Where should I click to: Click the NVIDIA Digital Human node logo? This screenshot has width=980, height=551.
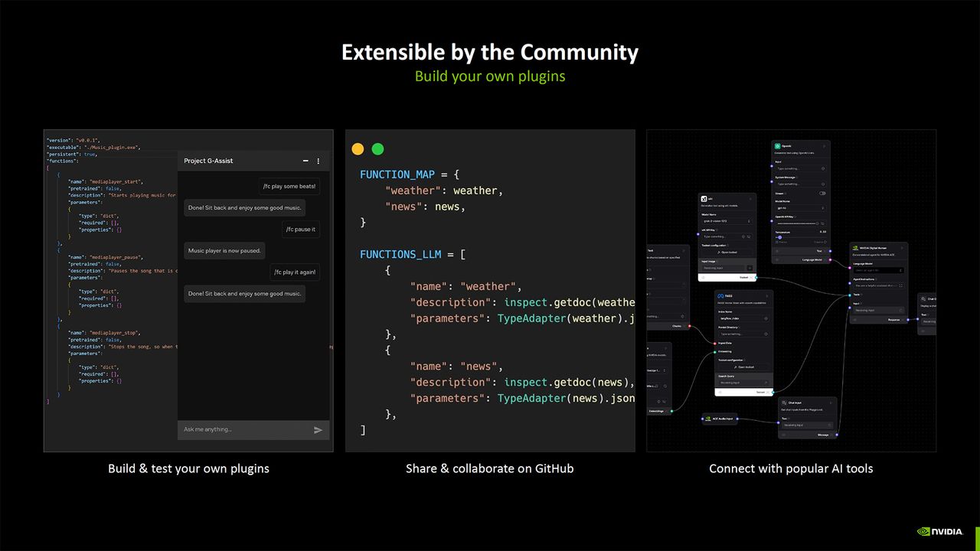click(x=855, y=248)
